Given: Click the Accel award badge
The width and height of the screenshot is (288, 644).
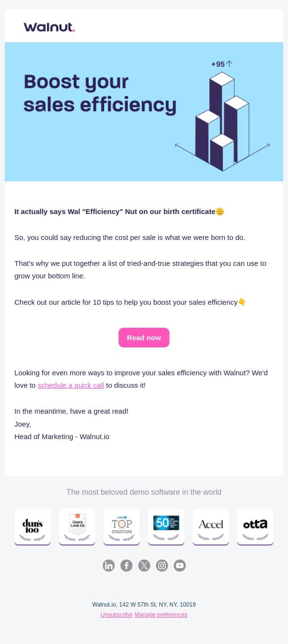Looking at the screenshot, I should pos(211,527).
